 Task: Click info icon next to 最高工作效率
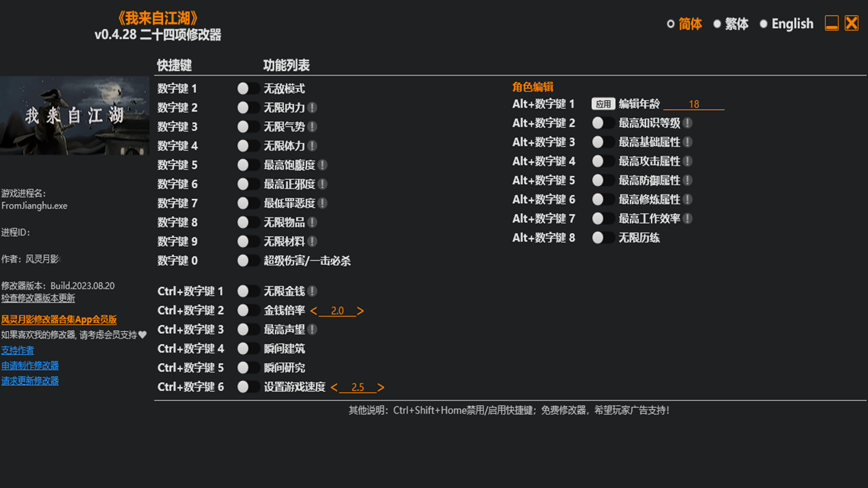click(x=688, y=219)
